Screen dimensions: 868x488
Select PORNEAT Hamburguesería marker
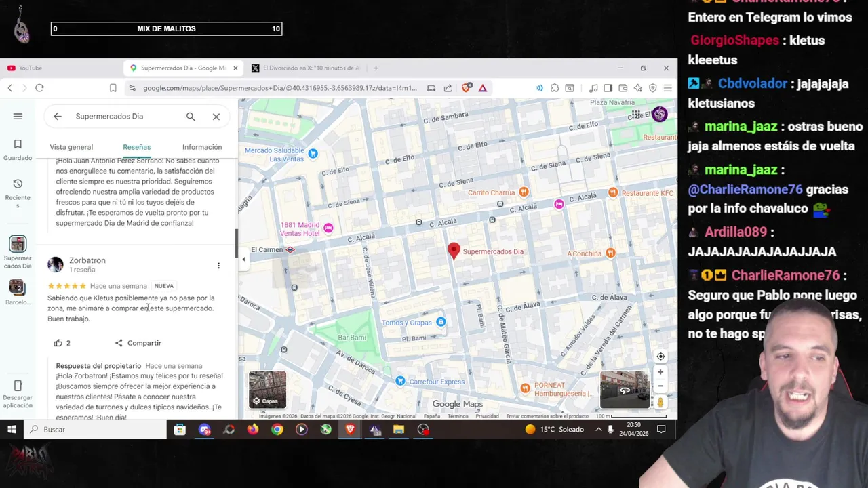coord(525,388)
